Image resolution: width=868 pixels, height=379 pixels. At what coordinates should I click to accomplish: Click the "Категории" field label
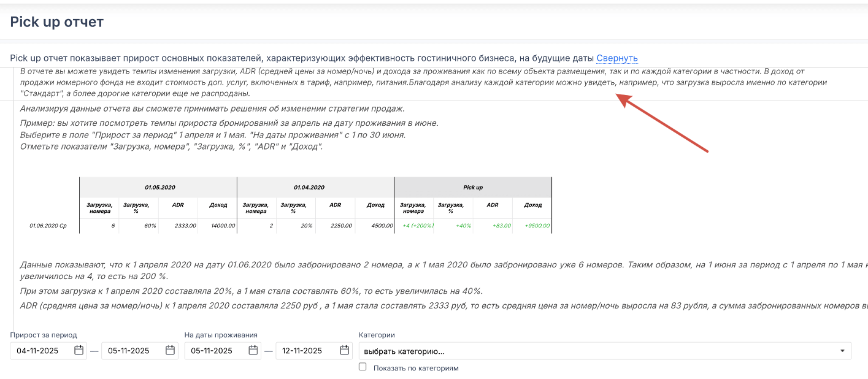coord(376,335)
